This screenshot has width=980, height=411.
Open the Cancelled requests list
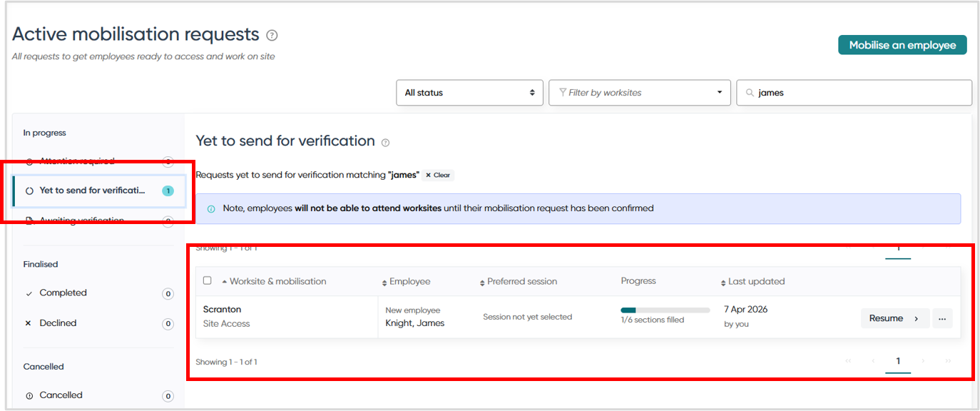point(99,395)
